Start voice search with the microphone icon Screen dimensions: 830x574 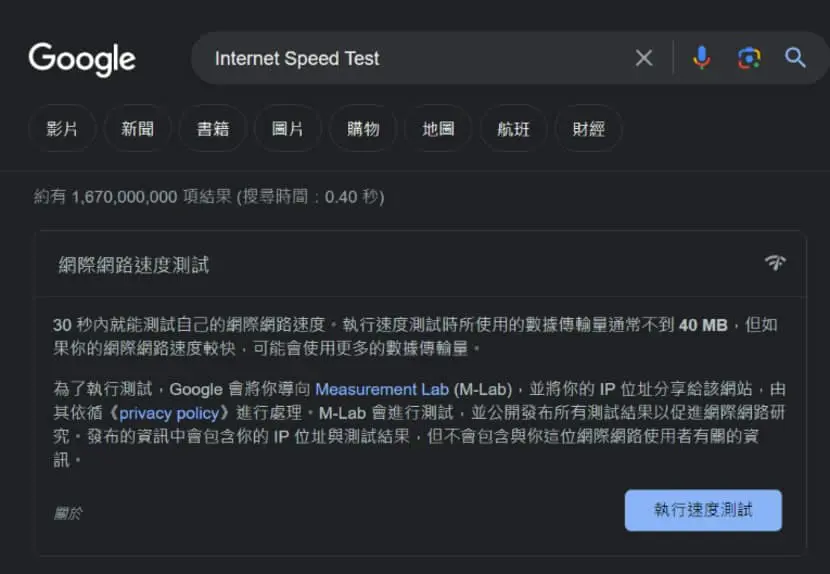point(701,58)
